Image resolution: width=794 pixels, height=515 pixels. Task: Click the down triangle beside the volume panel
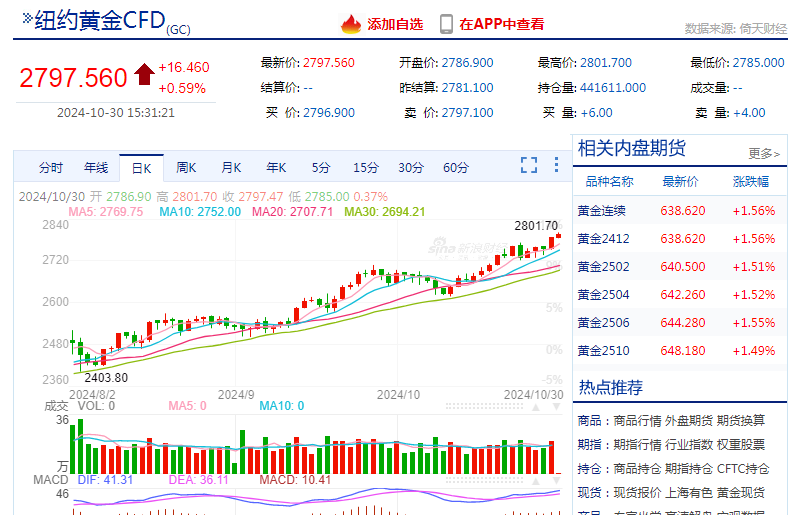pyautogui.click(x=556, y=407)
